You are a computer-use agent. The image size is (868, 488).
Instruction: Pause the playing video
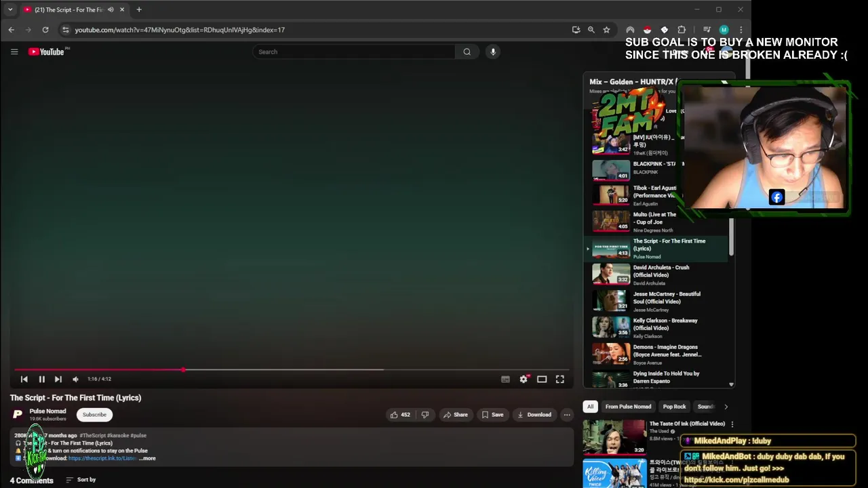coord(41,380)
